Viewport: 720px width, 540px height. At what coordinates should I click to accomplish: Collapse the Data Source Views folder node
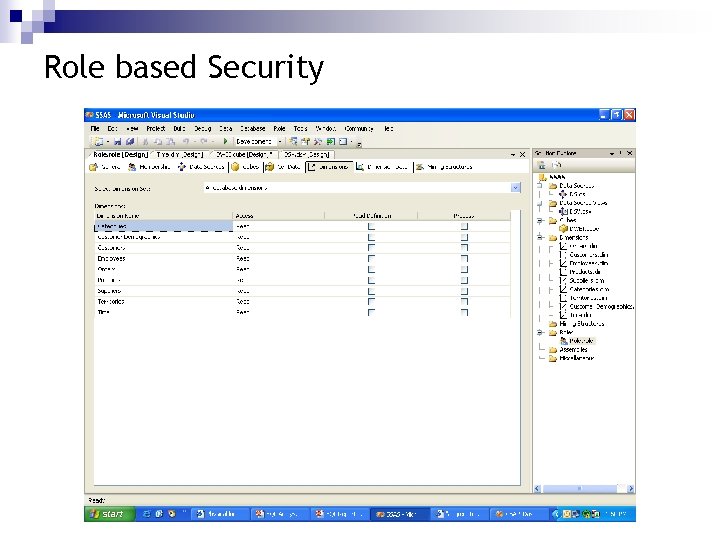[x=540, y=203]
